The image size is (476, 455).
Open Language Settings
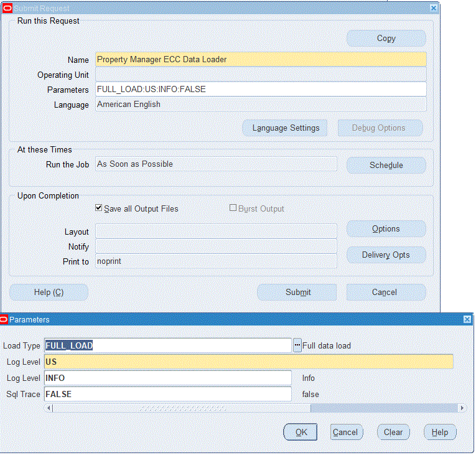[x=286, y=128]
